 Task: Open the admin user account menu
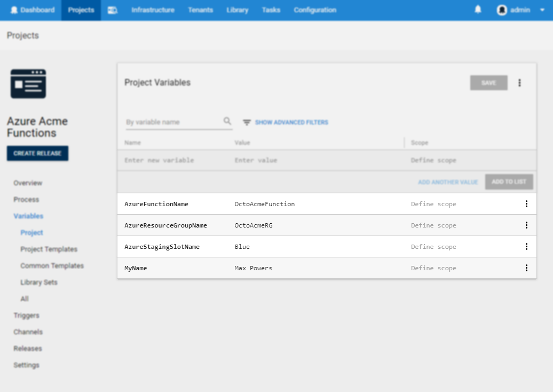(520, 10)
